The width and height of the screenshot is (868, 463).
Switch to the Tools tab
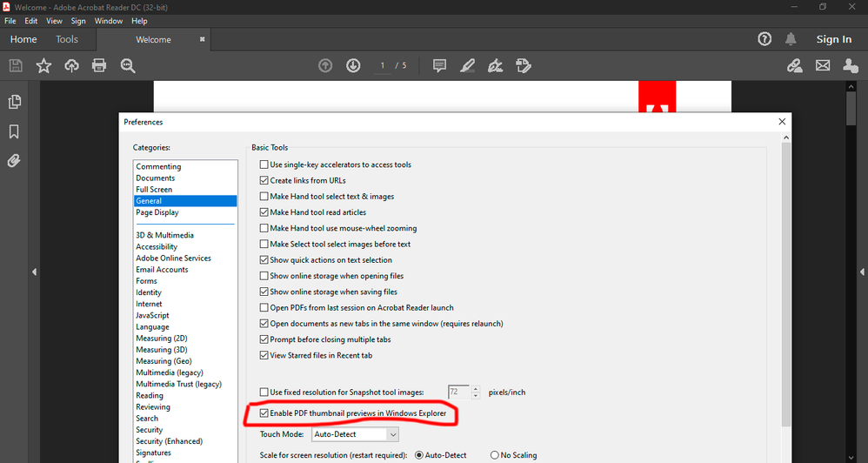pyautogui.click(x=67, y=39)
